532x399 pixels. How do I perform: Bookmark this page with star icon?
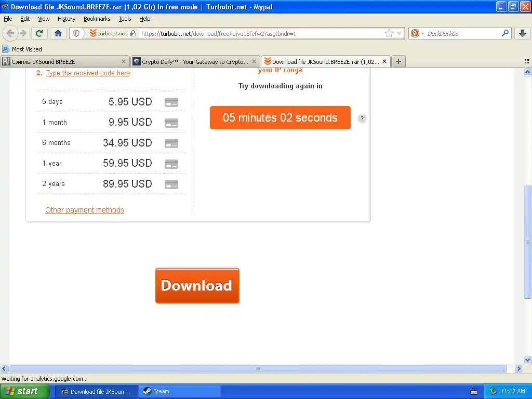pyautogui.click(x=389, y=33)
